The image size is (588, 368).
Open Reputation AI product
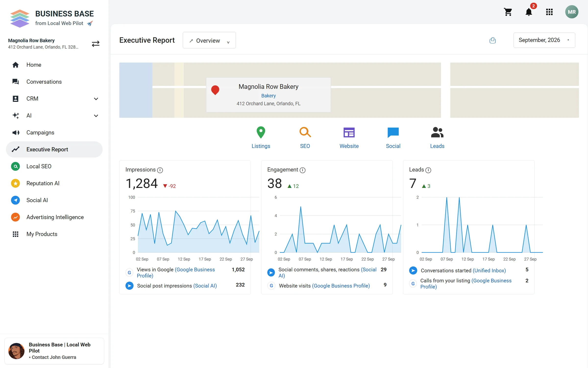[54, 183]
